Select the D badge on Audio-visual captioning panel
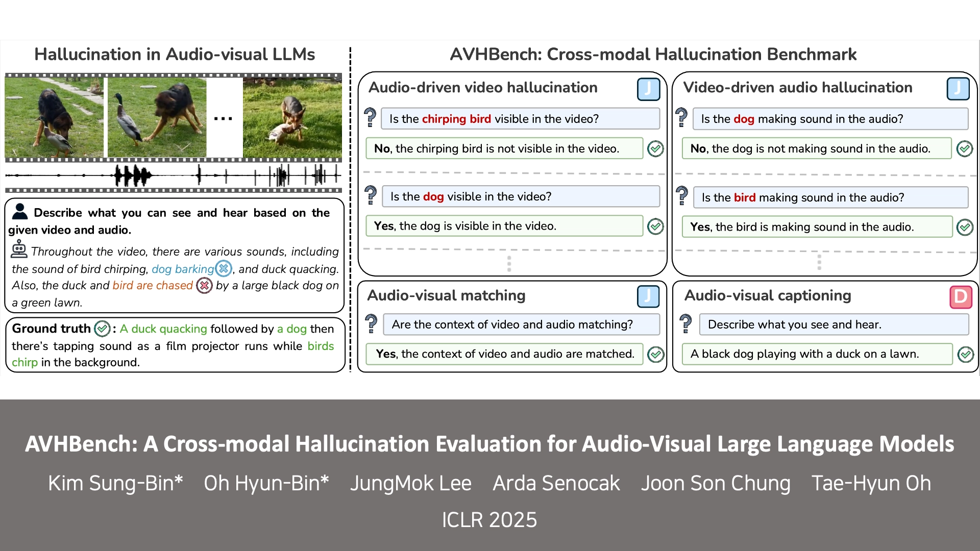This screenshot has width=980, height=551. coord(961,297)
